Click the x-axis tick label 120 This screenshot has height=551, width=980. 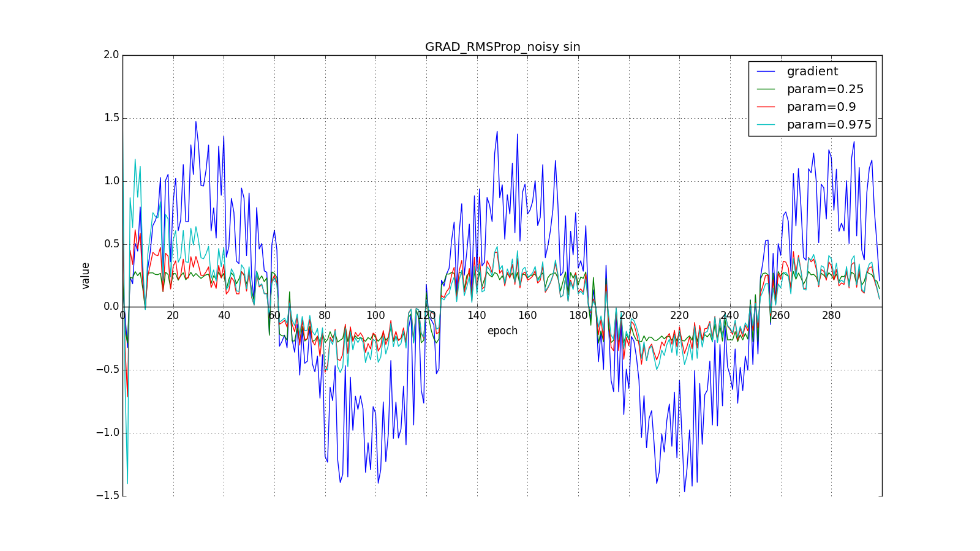click(x=426, y=316)
